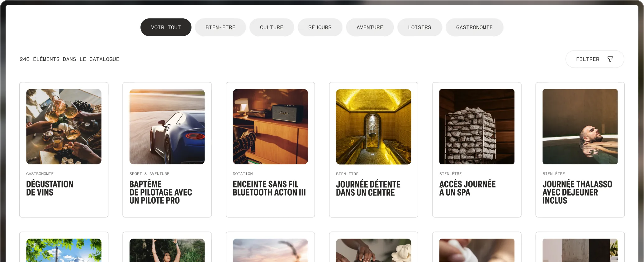Screen dimensions: 644x262
Task: Click the FILTRER button
Action: tap(594, 59)
